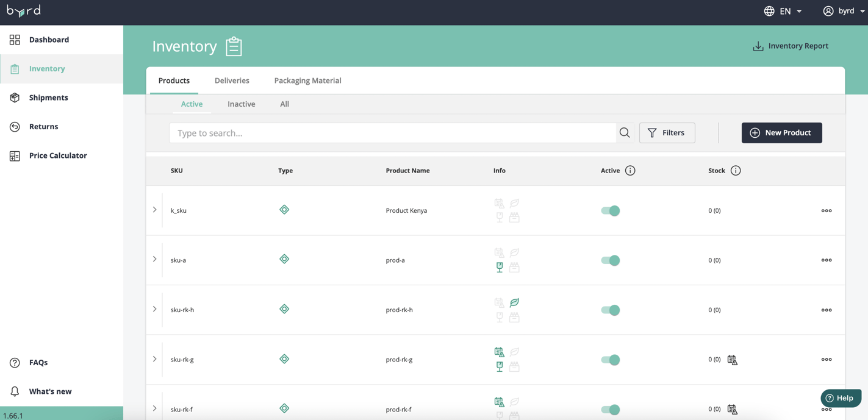Disable the Active toggle for Product Kenya

pos(611,210)
